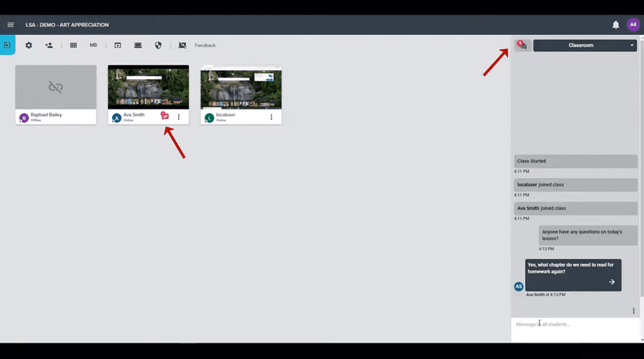Click arrow on Ava Smith's chat message
Screen dimensions: 644x359
[611, 282]
